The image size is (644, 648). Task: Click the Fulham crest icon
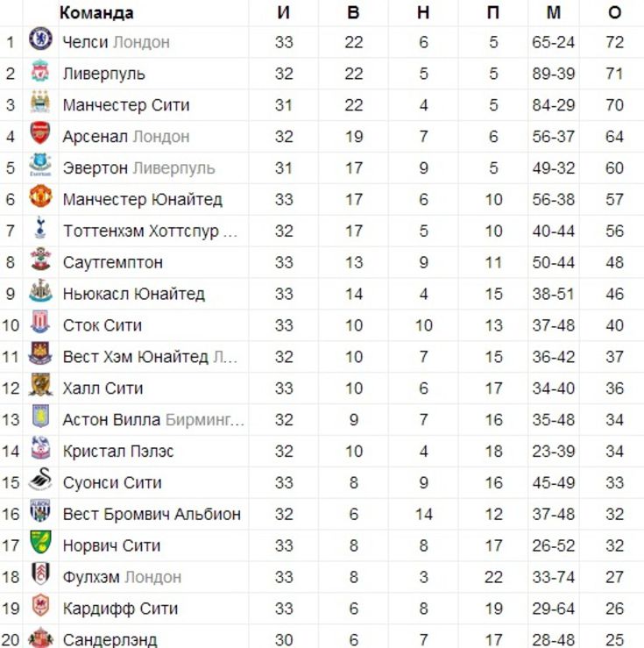tap(40, 573)
